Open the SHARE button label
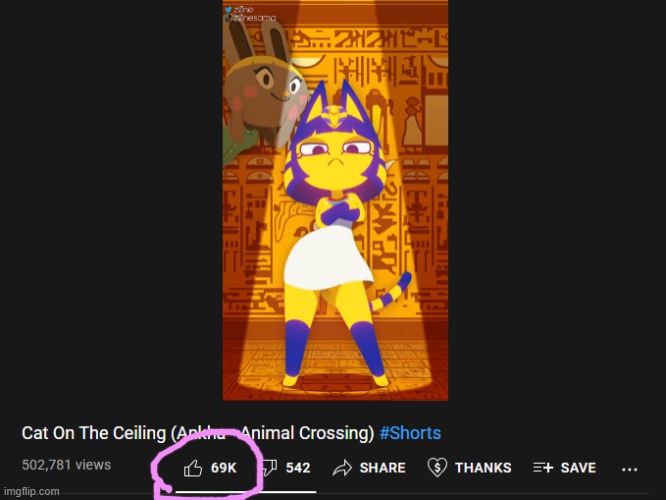Viewport: 666px width, 500px height. [x=382, y=468]
